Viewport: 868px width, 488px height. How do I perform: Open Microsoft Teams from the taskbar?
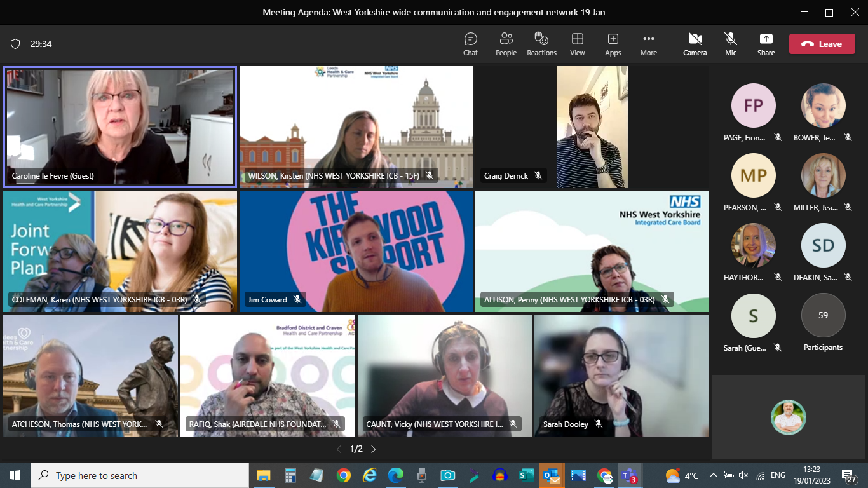coord(629,475)
